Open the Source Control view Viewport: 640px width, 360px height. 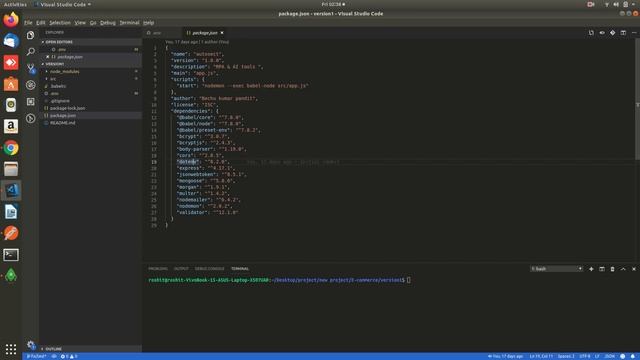click(x=31, y=68)
